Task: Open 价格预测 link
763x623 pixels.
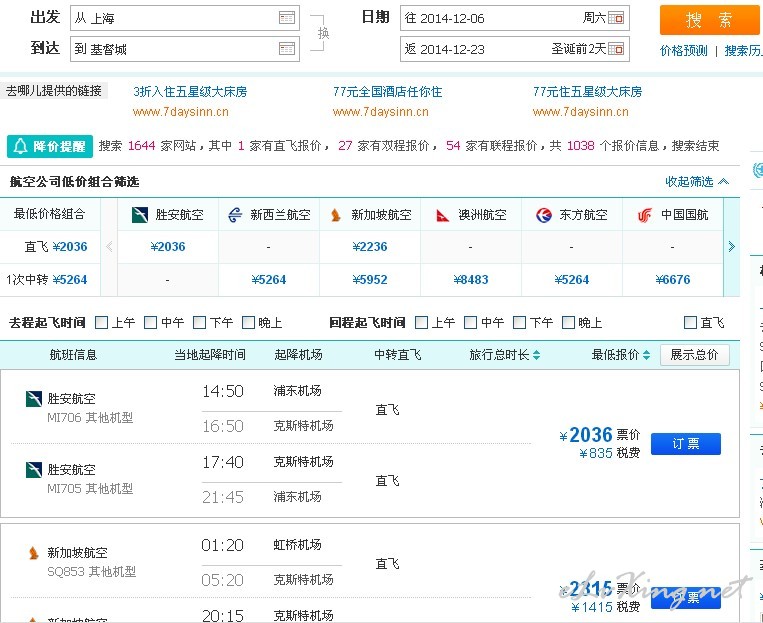Action: tap(683, 51)
